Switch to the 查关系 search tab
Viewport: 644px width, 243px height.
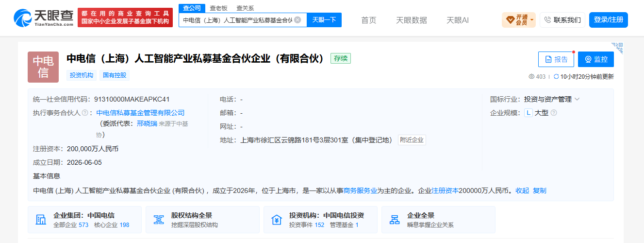245,8
